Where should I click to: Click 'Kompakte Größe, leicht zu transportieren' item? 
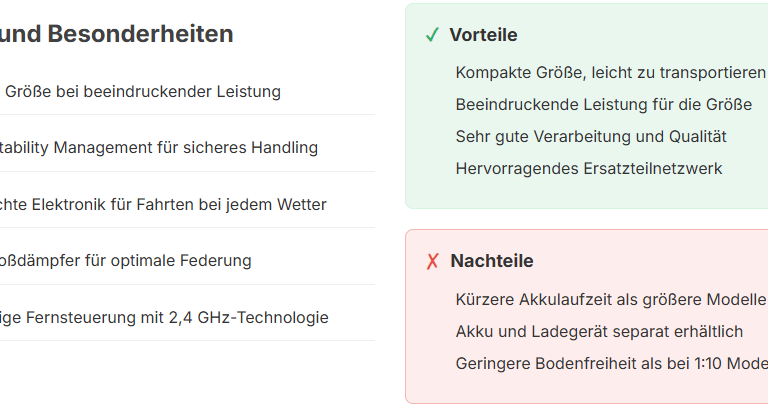[610, 73]
